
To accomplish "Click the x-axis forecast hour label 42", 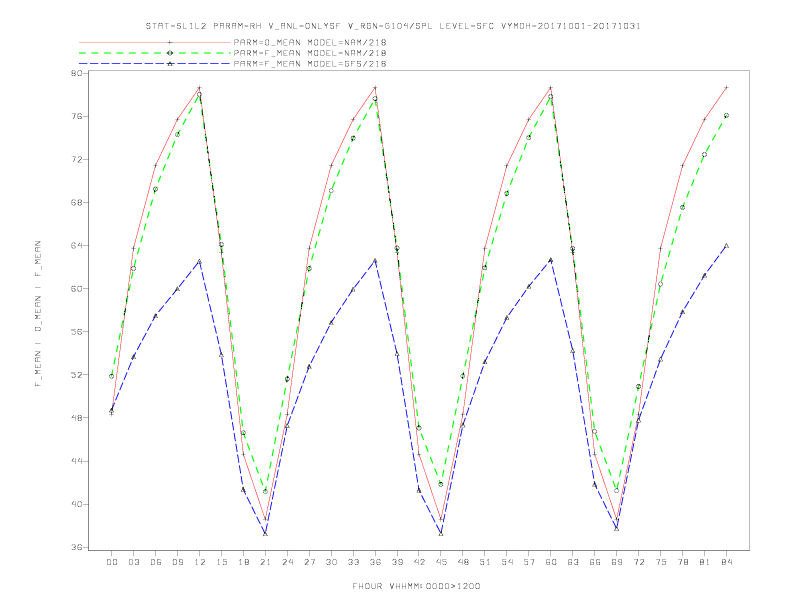I will (419, 562).
